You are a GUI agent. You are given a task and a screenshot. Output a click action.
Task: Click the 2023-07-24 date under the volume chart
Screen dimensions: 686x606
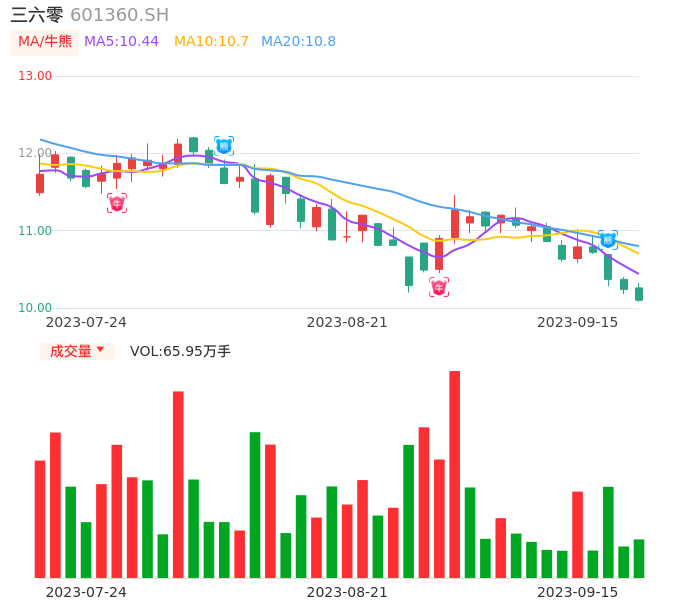click(86, 592)
